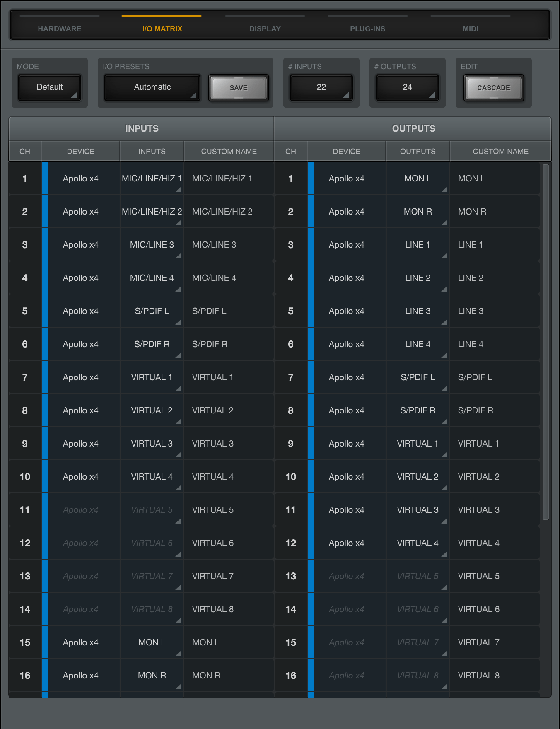Viewport: 560px width, 729px height.
Task: Click the OUTPUTS section header
Action: 413,128
